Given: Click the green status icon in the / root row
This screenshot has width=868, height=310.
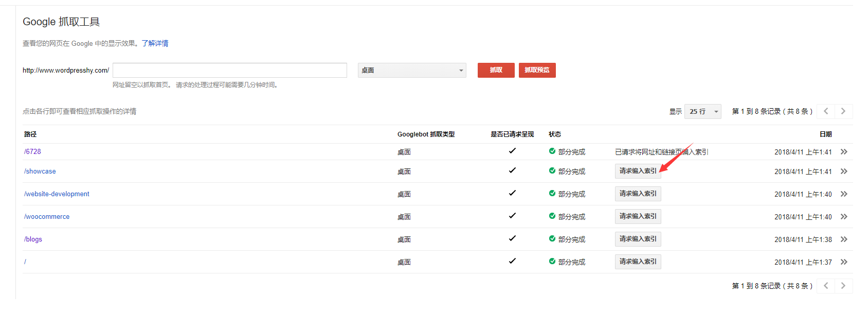Looking at the screenshot, I should tap(552, 262).
